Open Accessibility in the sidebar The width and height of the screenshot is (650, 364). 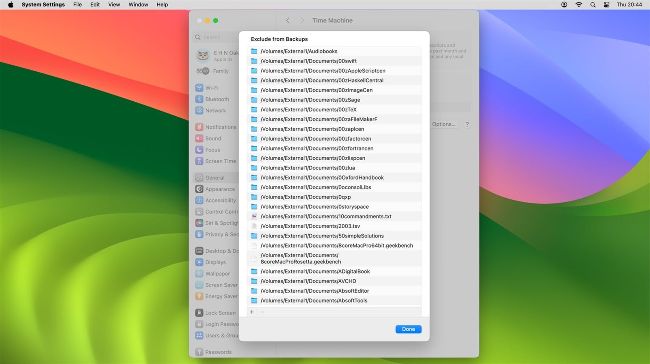(216, 200)
